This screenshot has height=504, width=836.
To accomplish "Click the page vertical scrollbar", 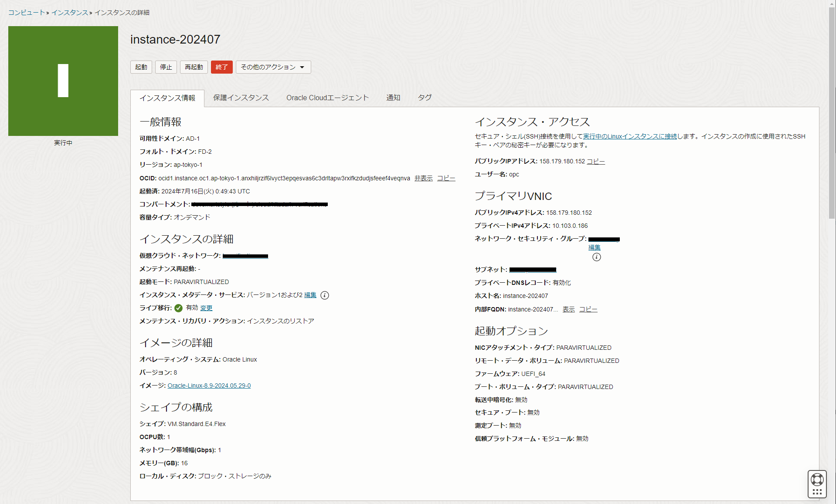I will (832, 113).
